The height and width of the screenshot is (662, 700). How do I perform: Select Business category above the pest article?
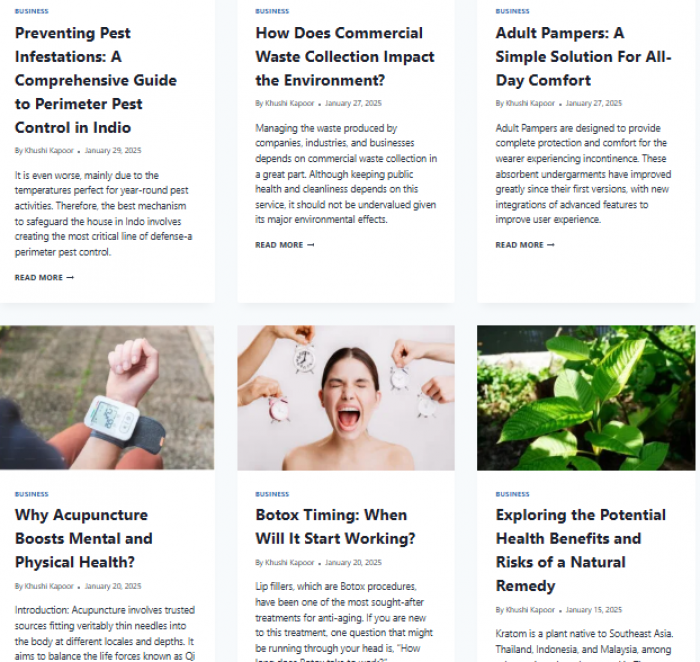pos(32,11)
